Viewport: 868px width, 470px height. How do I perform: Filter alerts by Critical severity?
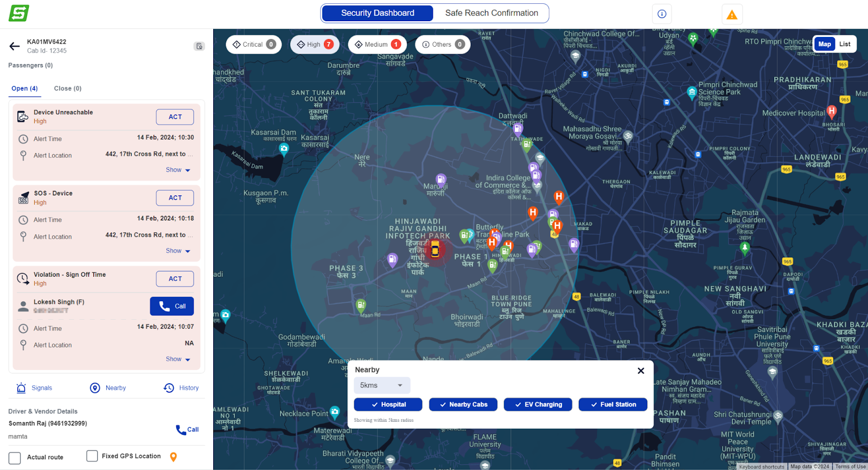tap(253, 45)
